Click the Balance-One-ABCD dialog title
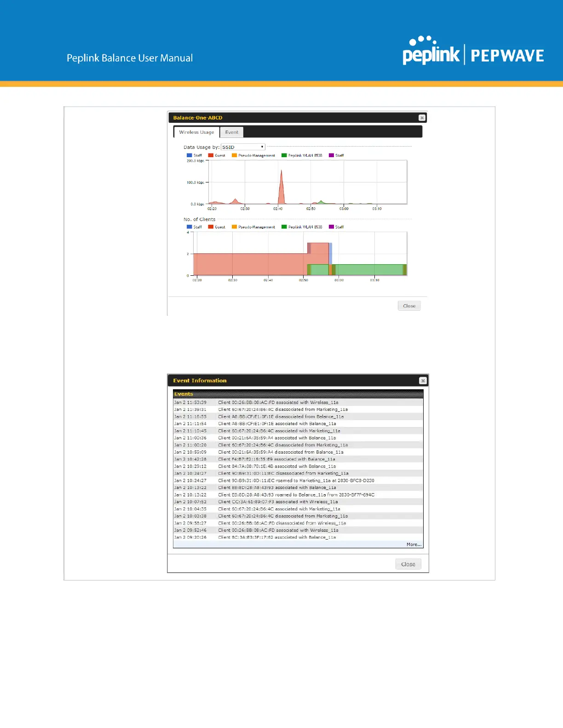563x728 pixels. 198,118
